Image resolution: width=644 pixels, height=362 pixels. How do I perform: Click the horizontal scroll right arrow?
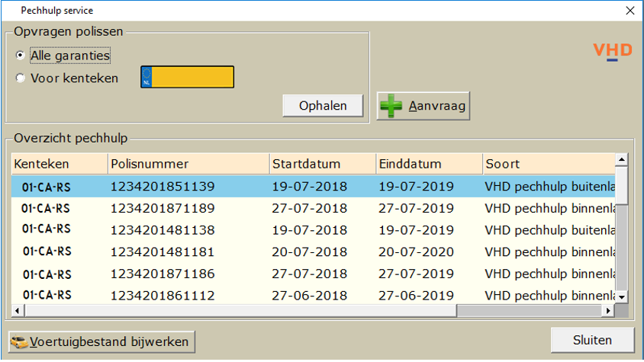point(608,311)
